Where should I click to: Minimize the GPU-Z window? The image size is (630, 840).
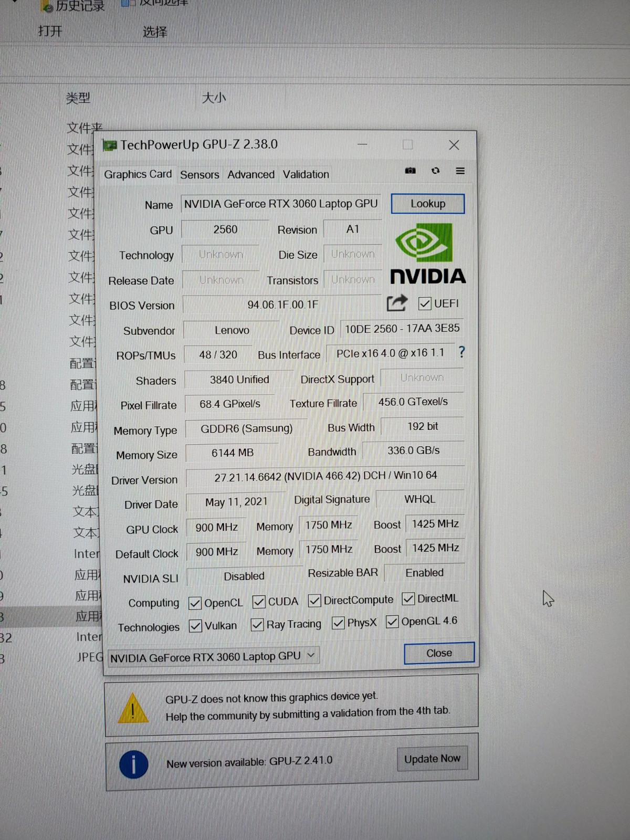point(362,144)
